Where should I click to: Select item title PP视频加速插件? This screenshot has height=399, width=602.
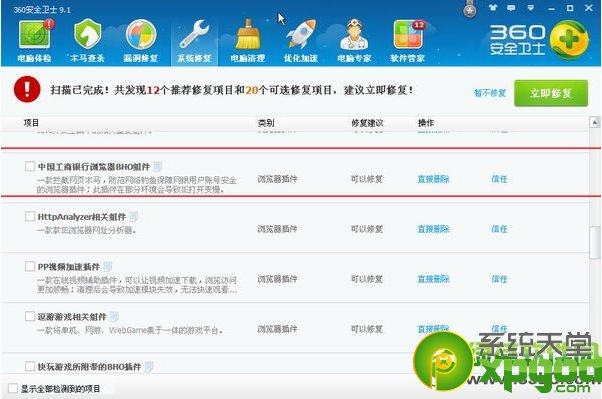[x=69, y=267]
